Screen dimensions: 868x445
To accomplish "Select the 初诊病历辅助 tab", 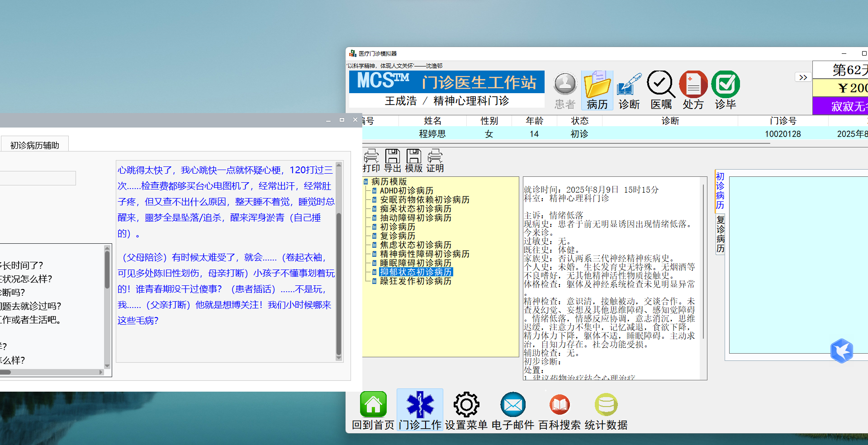I will click(x=35, y=145).
